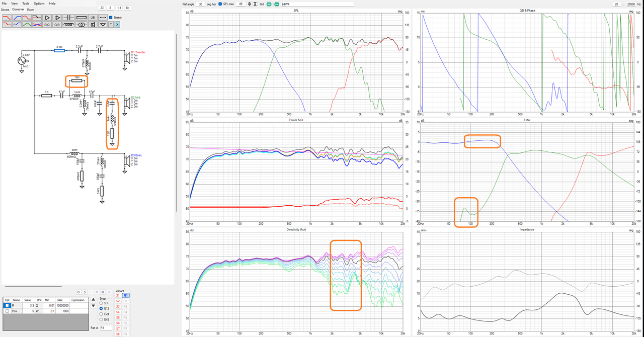Toggle the SPL max checkbox

point(220,4)
